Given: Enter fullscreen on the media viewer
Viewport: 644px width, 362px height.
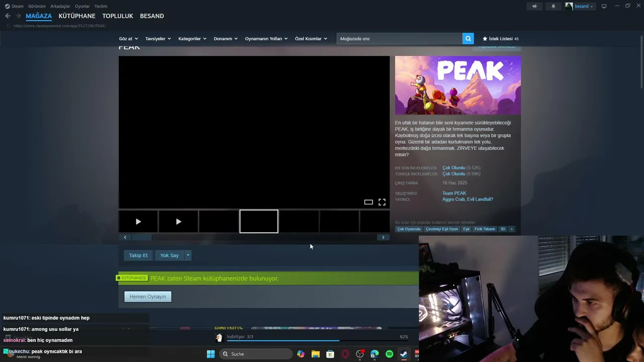Looking at the screenshot, I should 382,202.
